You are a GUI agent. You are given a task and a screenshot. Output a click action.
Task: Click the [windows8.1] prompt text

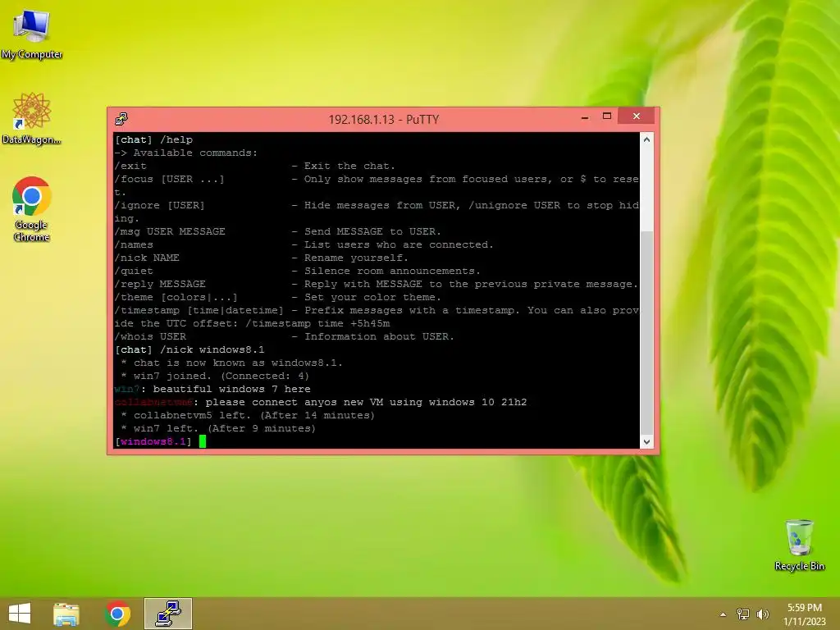153,442
